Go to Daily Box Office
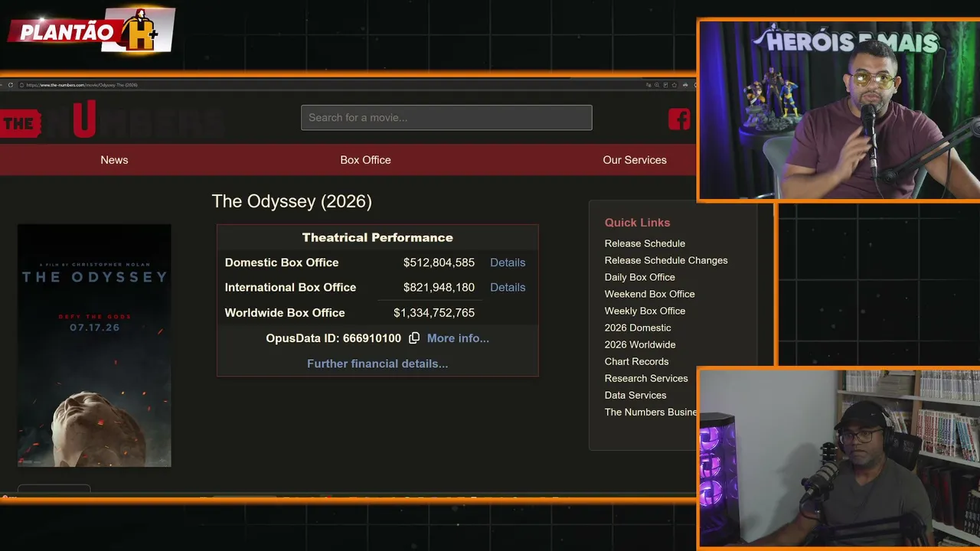 640,277
